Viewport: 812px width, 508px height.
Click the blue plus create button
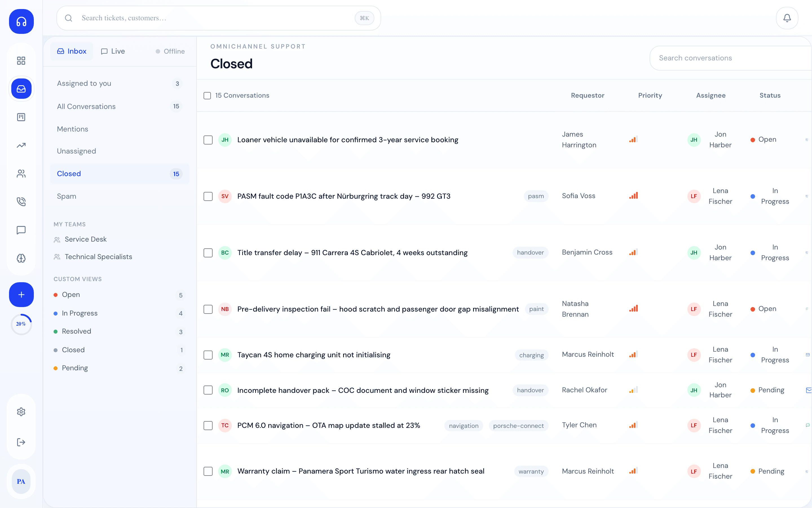(x=21, y=295)
